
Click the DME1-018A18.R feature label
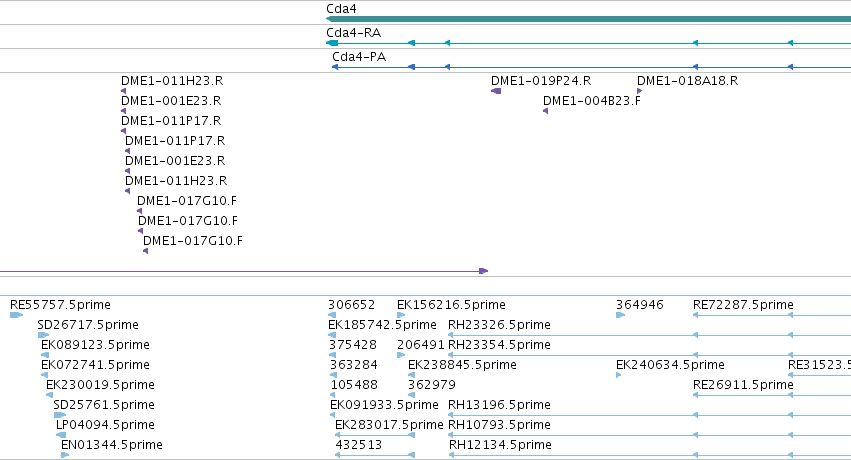(x=687, y=81)
